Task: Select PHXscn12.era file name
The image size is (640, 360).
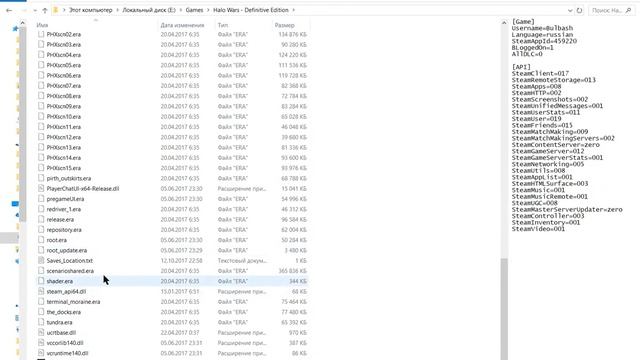Action: click(64, 137)
